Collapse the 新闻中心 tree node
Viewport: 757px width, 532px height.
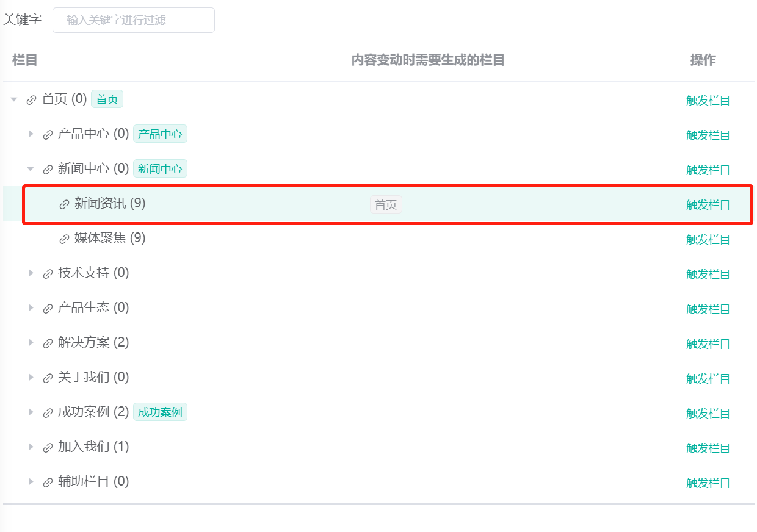pyautogui.click(x=31, y=168)
